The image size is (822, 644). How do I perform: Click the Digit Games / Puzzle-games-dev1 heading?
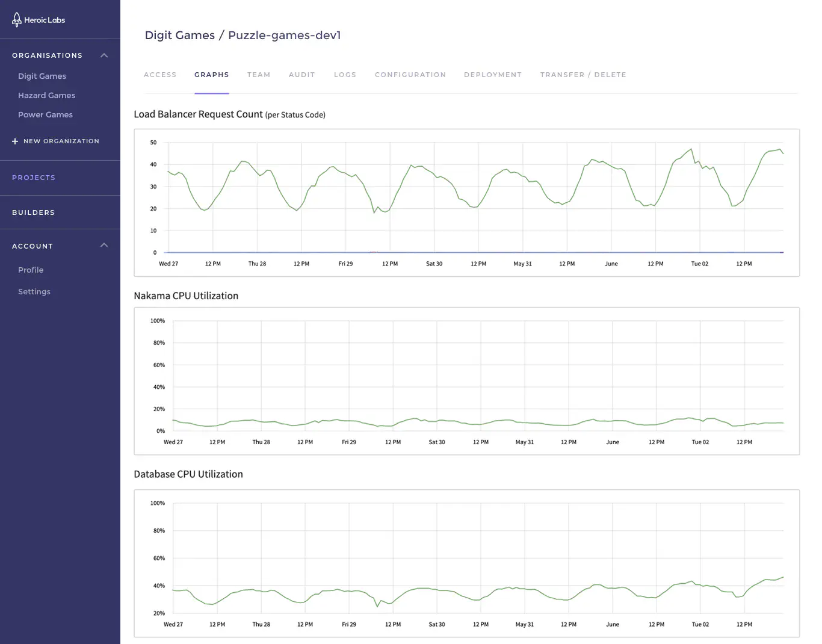[243, 35]
